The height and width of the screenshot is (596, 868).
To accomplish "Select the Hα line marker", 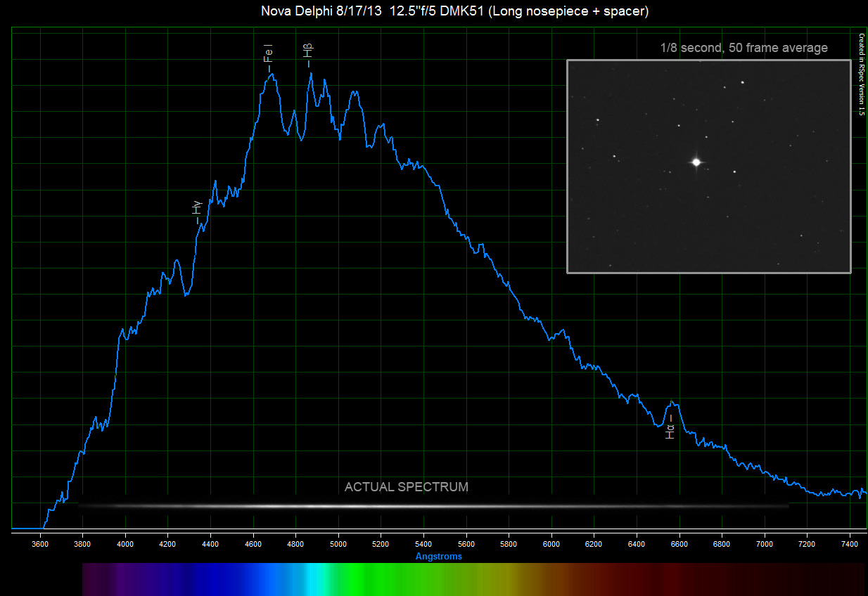I will (670, 429).
